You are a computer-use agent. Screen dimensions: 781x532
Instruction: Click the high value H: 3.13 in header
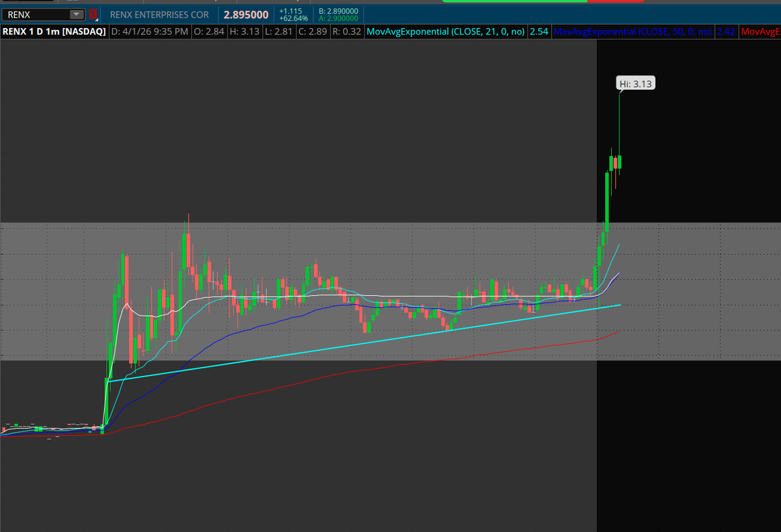click(244, 31)
